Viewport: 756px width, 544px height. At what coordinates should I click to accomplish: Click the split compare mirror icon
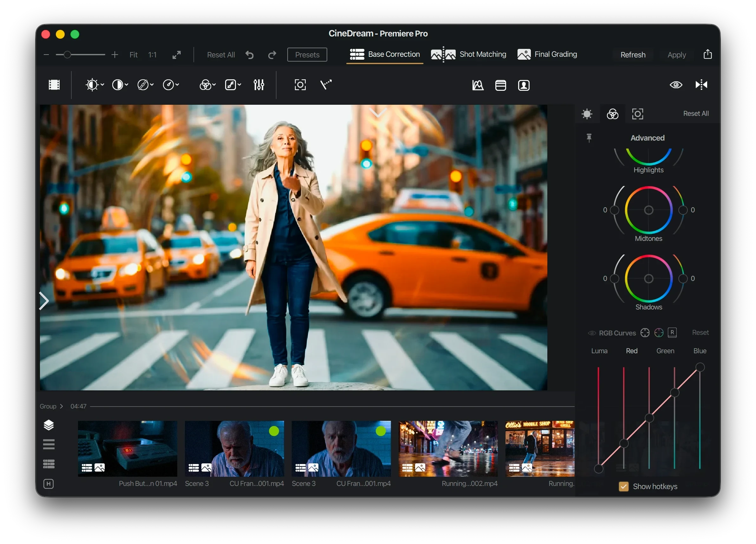click(x=701, y=85)
